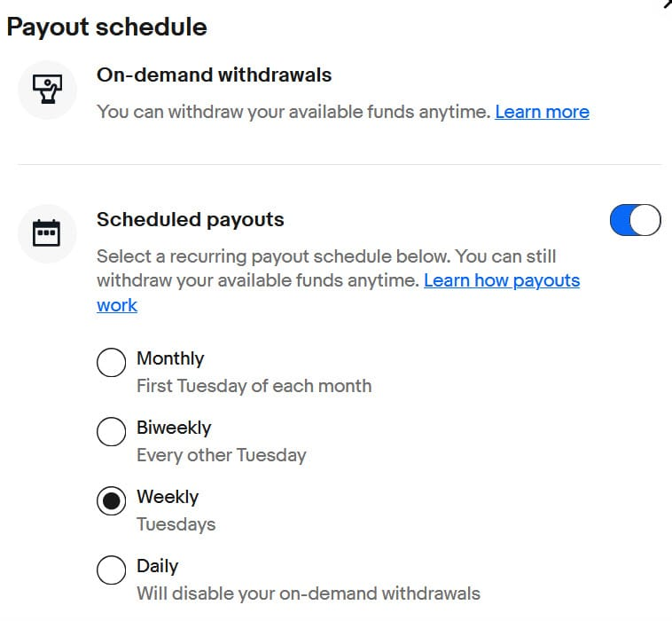This screenshot has height=621, width=672.
Task: Click the Scheduled payouts heading
Action: [x=191, y=220]
